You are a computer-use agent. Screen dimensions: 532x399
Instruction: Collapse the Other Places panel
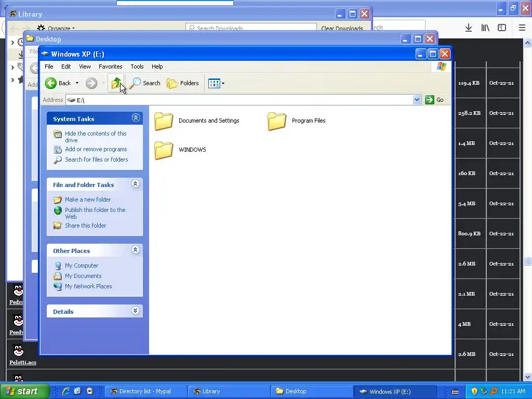[136, 250]
